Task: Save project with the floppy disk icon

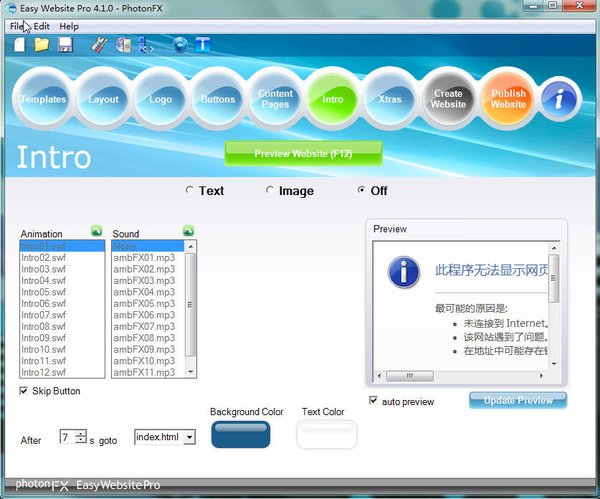Action: [65, 45]
